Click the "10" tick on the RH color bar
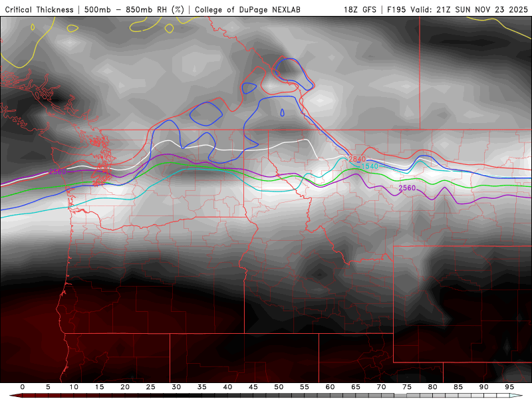 click(x=74, y=387)
